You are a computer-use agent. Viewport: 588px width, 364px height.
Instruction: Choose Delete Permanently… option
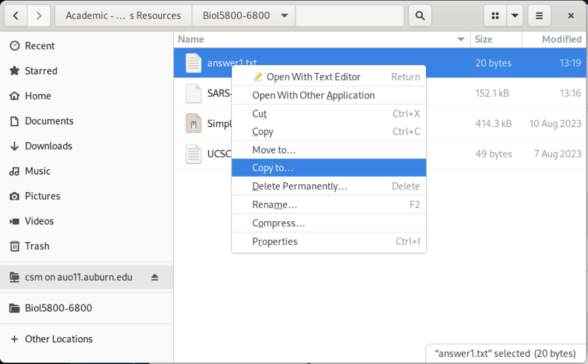tap(329, 186)
